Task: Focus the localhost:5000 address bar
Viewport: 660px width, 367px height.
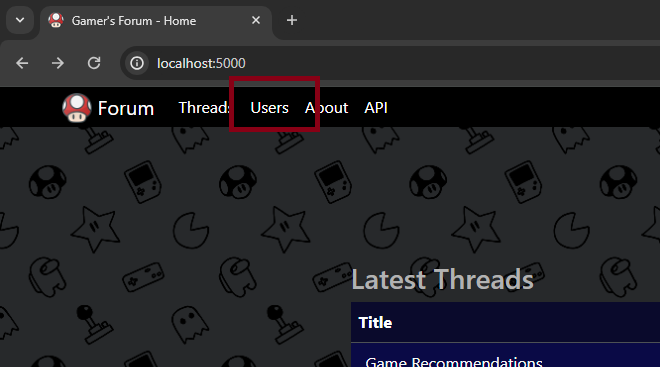Action: pyautogui.click(x=391, y=63)
